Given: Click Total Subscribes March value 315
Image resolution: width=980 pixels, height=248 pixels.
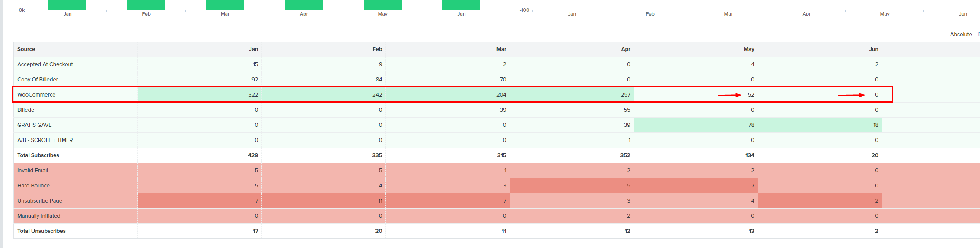Looking at the screenshot, I should click(x=502, y=155).
